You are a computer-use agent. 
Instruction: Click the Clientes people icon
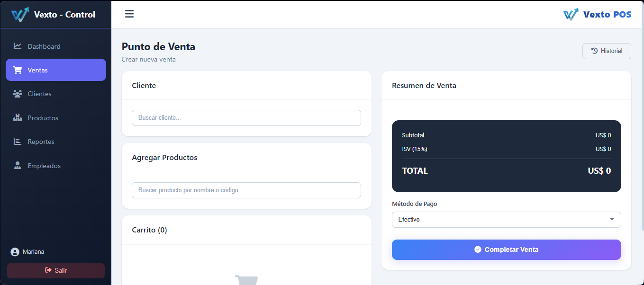pos(18,94)
